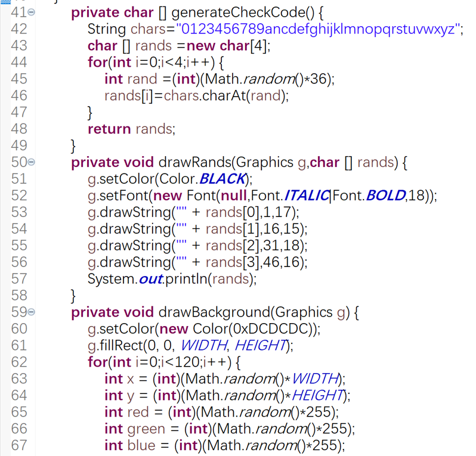Click 'fillRect' on line 61
This screenshot has height=456, width=476.
click(121, 346)
